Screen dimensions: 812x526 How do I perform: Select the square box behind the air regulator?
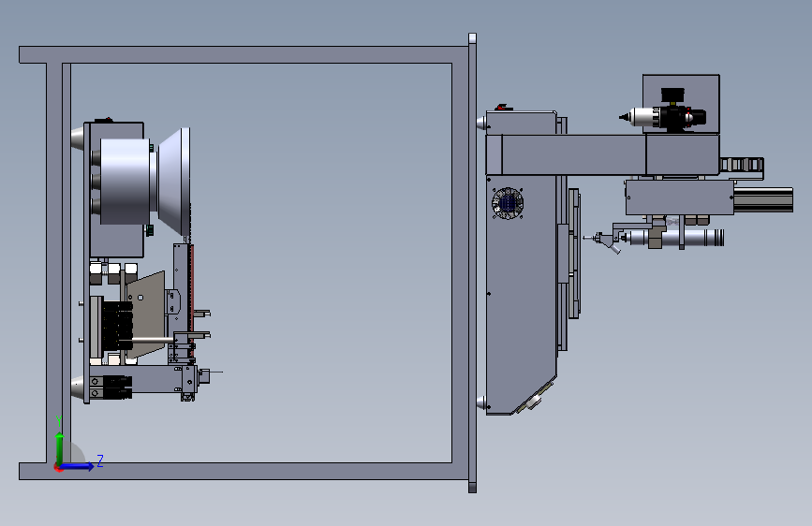coord(681,104)
